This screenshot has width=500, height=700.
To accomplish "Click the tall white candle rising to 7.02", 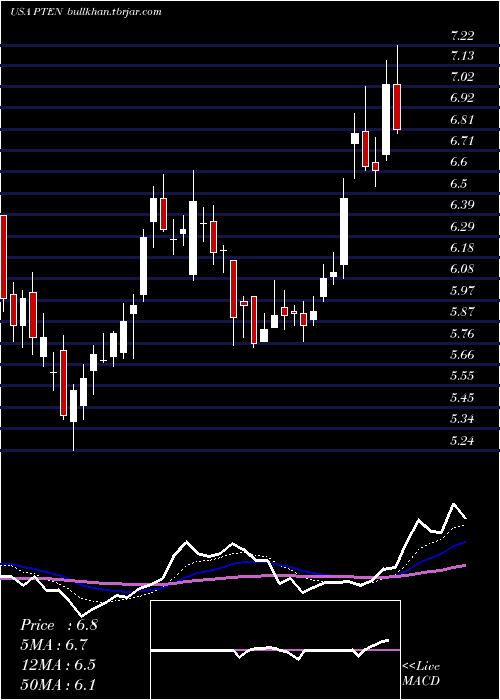I will pyautogui.click(x=386, y=119).
